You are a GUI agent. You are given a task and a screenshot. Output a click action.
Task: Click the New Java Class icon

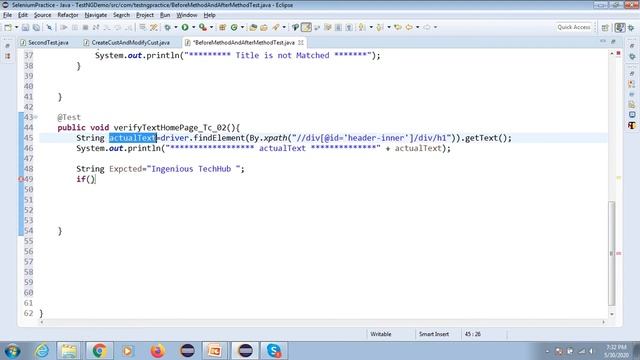pos(234,27)
